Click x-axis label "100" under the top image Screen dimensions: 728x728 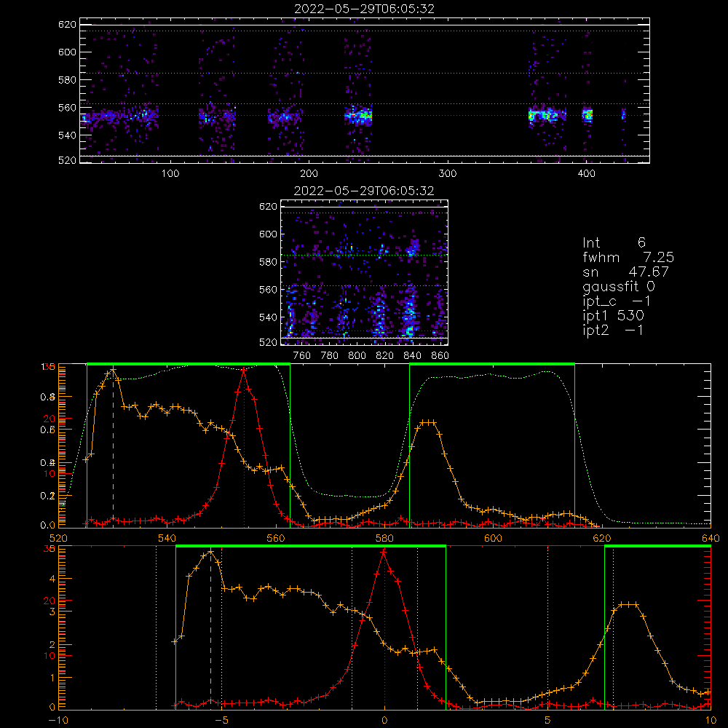(x=170, y=174)
